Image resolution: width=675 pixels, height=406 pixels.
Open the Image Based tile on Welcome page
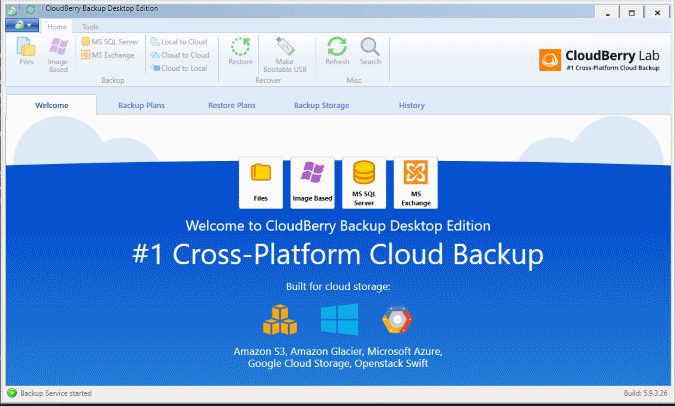313,183
